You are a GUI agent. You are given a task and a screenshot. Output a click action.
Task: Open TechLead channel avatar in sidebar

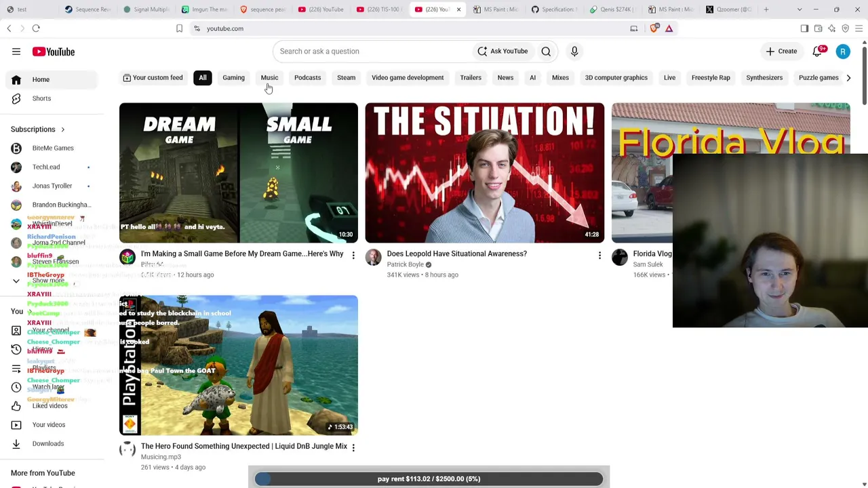tap(16, 167)
